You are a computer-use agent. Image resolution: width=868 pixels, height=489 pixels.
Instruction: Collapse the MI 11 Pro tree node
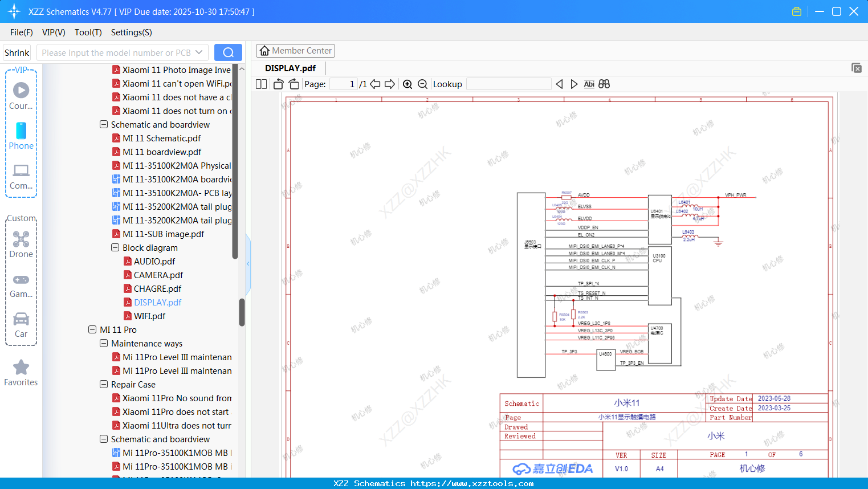[92, 330]
